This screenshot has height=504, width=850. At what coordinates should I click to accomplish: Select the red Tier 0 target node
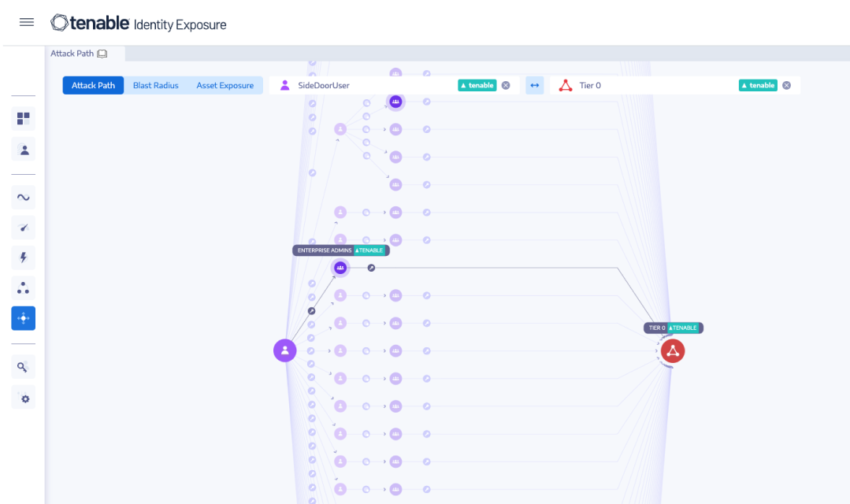click(673, 350)
